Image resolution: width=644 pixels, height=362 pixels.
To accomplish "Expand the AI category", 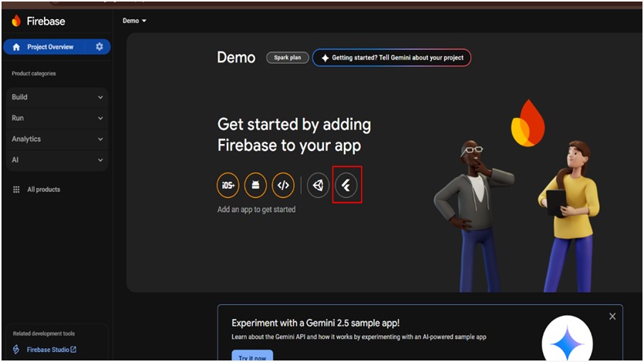I will pos(57,160).
